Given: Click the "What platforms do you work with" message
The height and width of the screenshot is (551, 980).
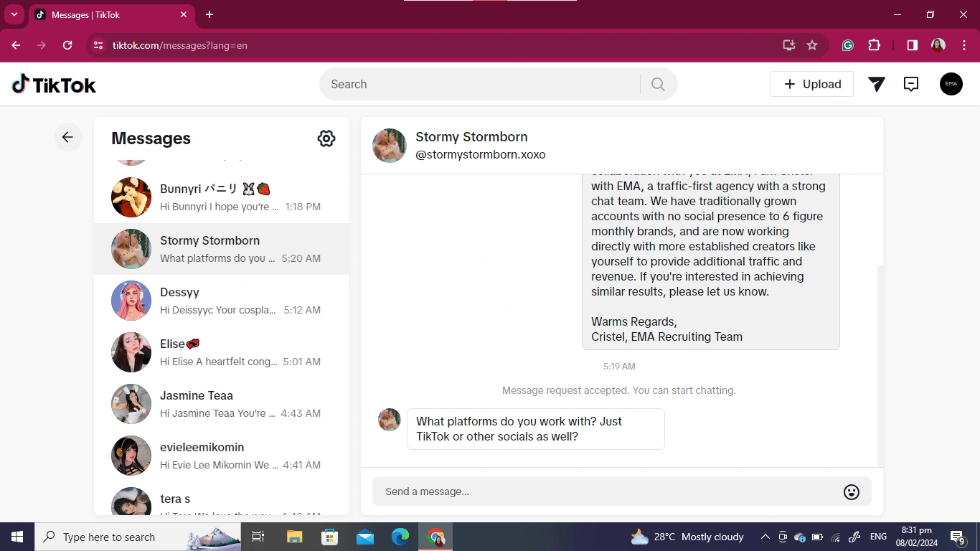Looking at the screenshot, I should 536,429.
